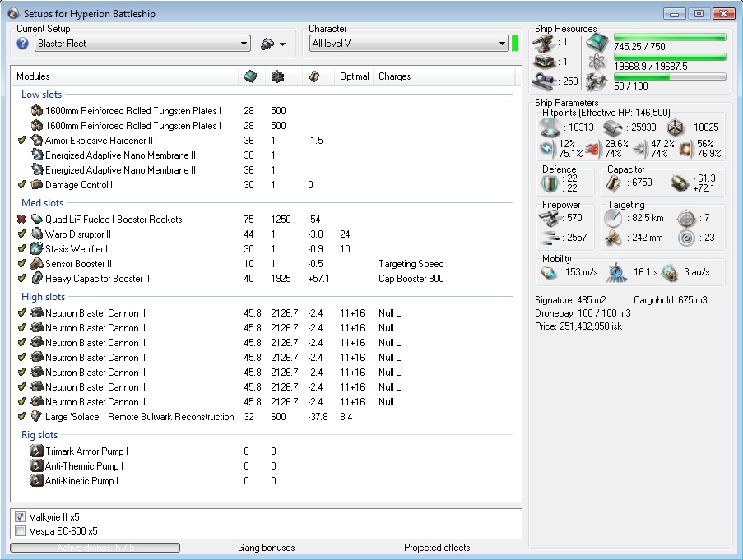
Task: Click the Sensor Booster II module icon
Action: click(36, 264)
